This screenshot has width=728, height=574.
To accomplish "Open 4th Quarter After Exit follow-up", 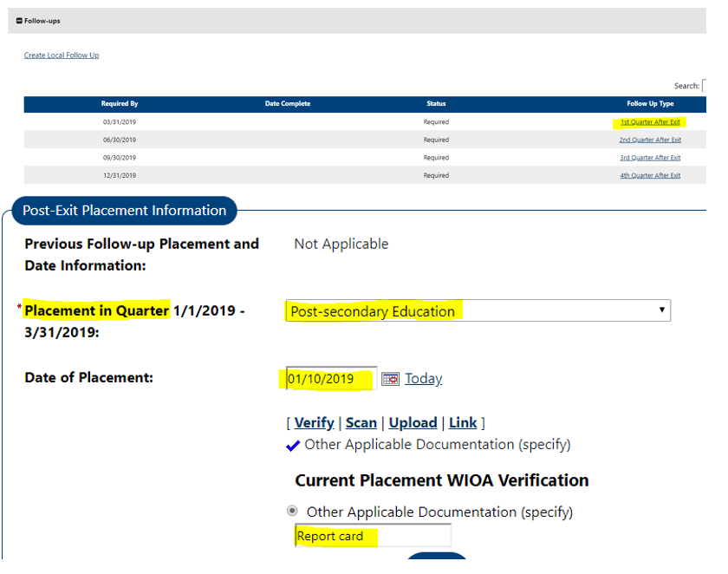I will pos(650,175).
